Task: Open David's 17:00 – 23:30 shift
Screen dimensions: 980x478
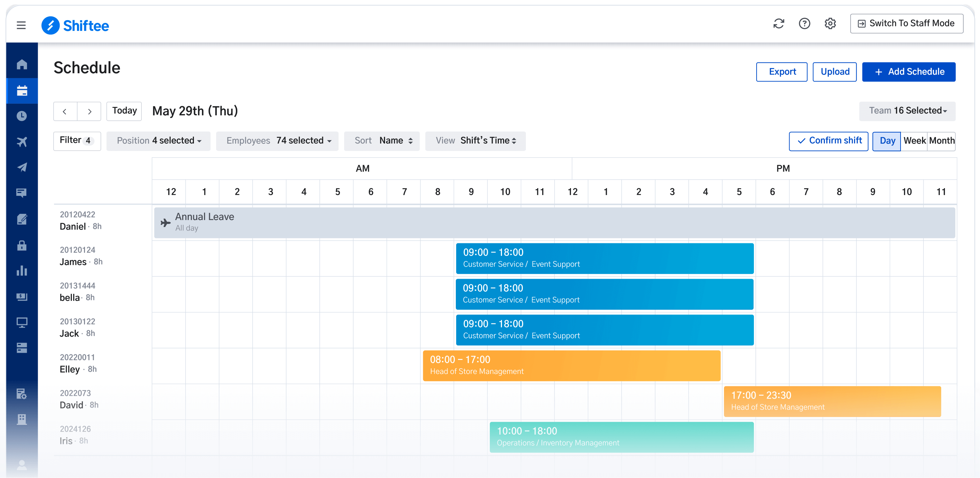Action: click(x=832, y=402)
